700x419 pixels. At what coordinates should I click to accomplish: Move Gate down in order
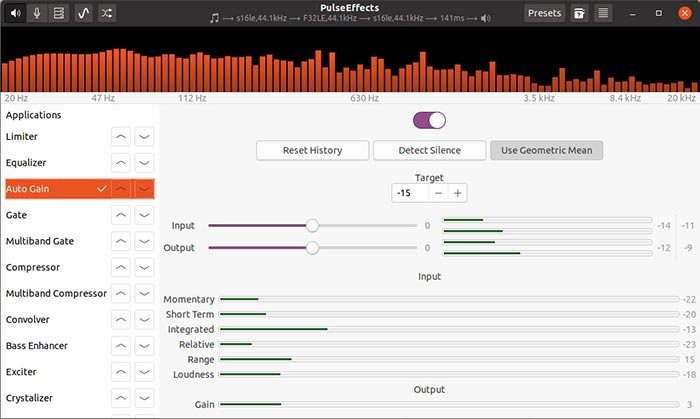coord(144,215)
